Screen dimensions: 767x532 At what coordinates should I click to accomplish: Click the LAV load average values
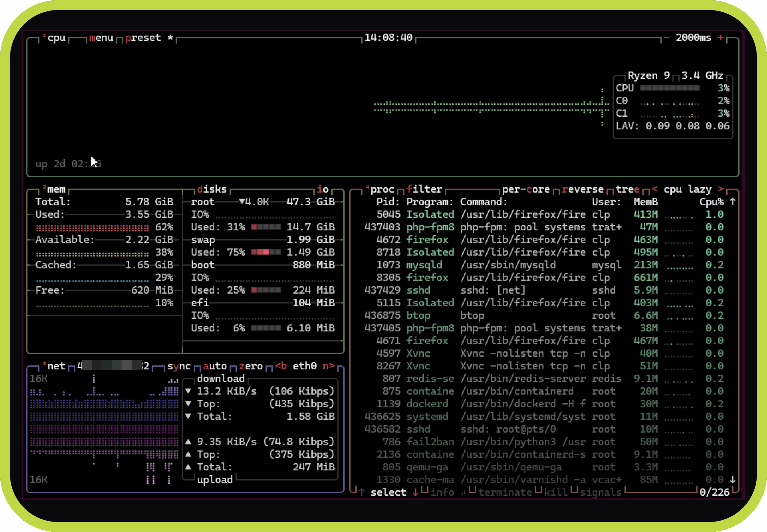687,126
